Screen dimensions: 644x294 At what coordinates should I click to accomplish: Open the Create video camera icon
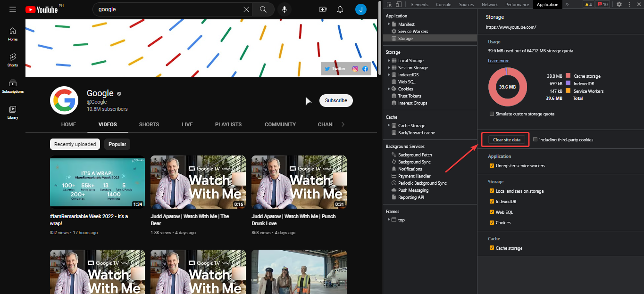(323, 9)
